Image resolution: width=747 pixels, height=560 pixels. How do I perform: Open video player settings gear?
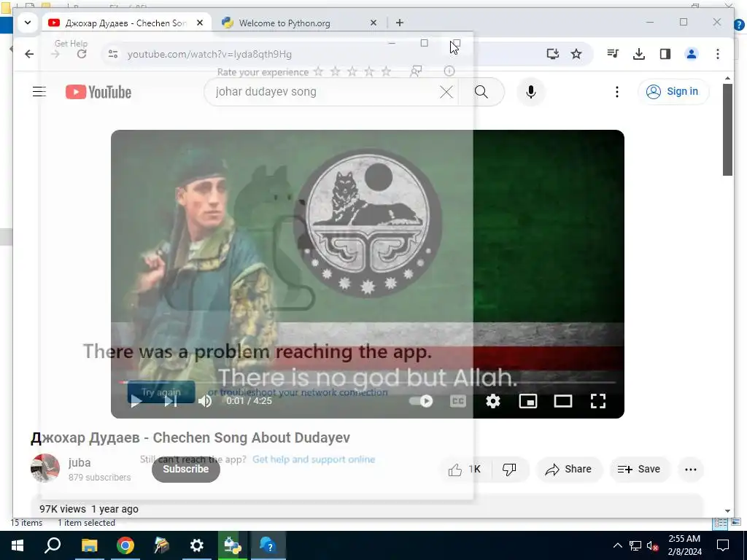pyautogui.click(x=493, y=401)
